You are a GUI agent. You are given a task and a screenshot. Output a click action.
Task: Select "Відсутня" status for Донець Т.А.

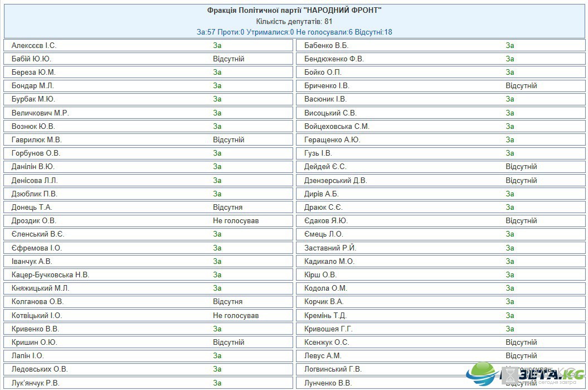[x=227, y=207]
